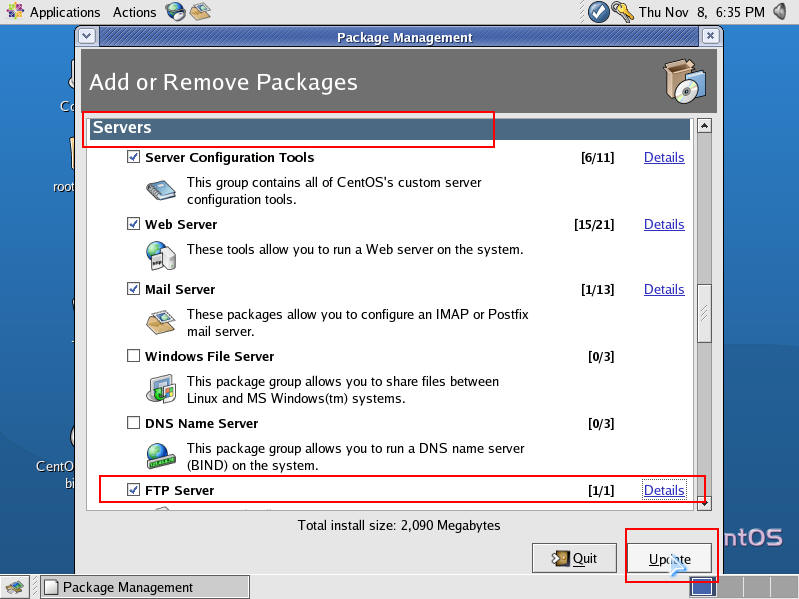
Task: Open the email launcher icon in top panel
Action: tap(200, 11)
